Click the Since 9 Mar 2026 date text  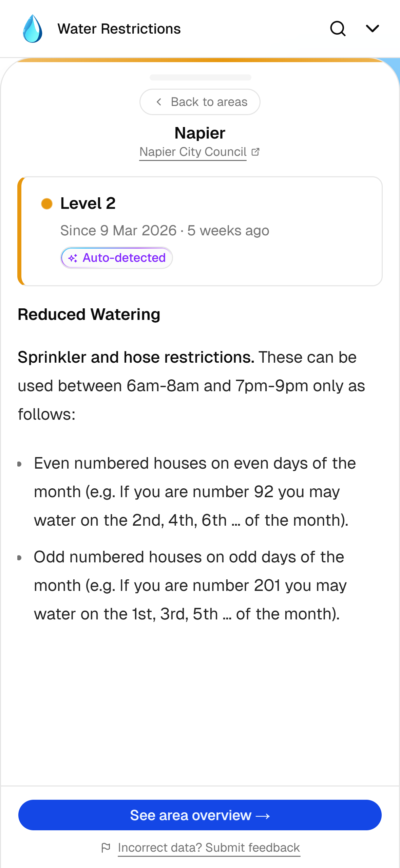pos(118,231)
